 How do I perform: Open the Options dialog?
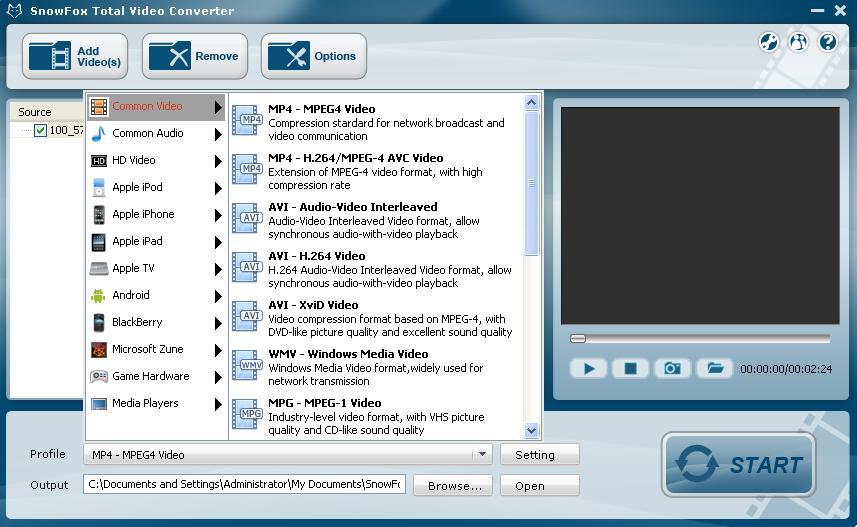pos(314,56)
